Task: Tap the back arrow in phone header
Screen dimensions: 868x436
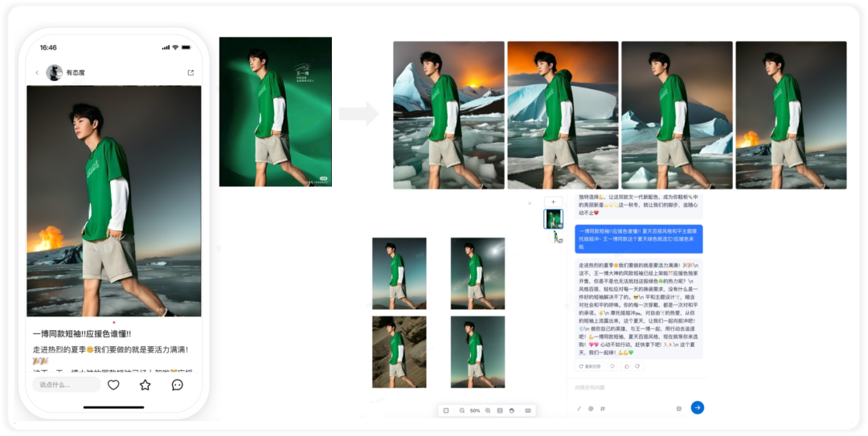Action: click(x=37, y=72)
